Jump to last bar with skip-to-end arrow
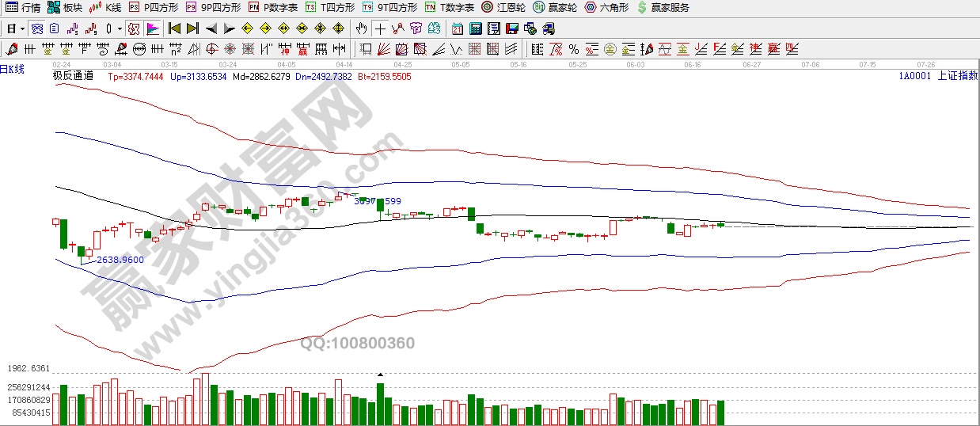This screenshot has width=980, height=426. (x=192, y=29)
